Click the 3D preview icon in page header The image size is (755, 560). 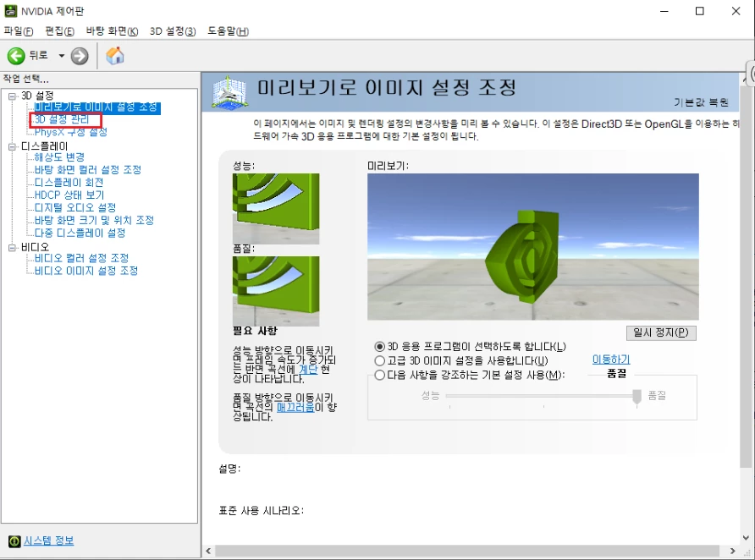pos(229,91)
